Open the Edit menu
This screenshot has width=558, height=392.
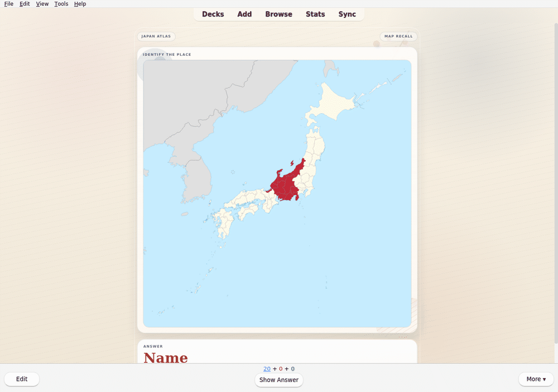[x=25, y=4]
